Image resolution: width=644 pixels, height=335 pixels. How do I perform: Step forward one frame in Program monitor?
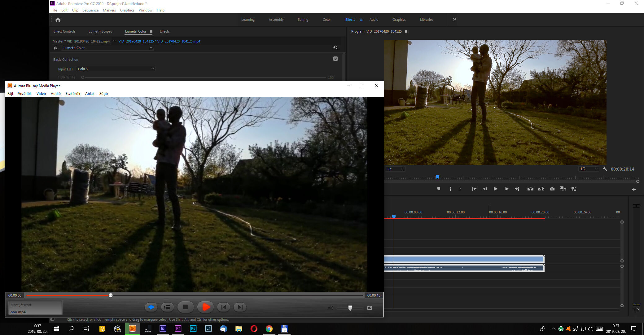(506, 189)
